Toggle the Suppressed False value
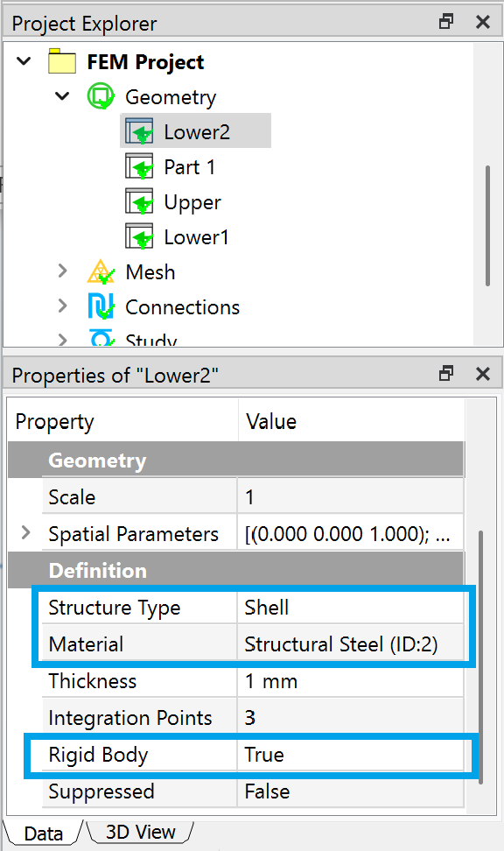This screenshot has height=851, width=504. tap(350, 791)
